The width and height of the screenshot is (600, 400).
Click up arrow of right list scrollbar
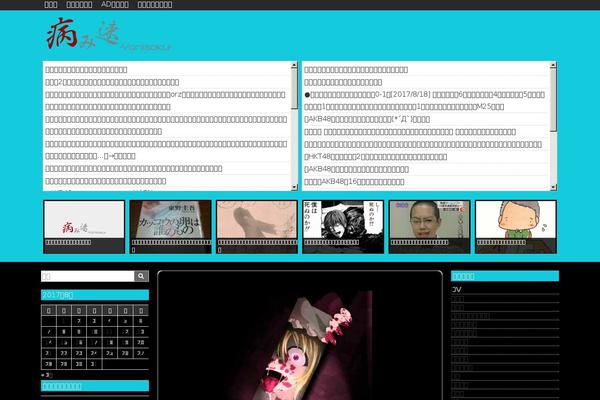point(553,65)
